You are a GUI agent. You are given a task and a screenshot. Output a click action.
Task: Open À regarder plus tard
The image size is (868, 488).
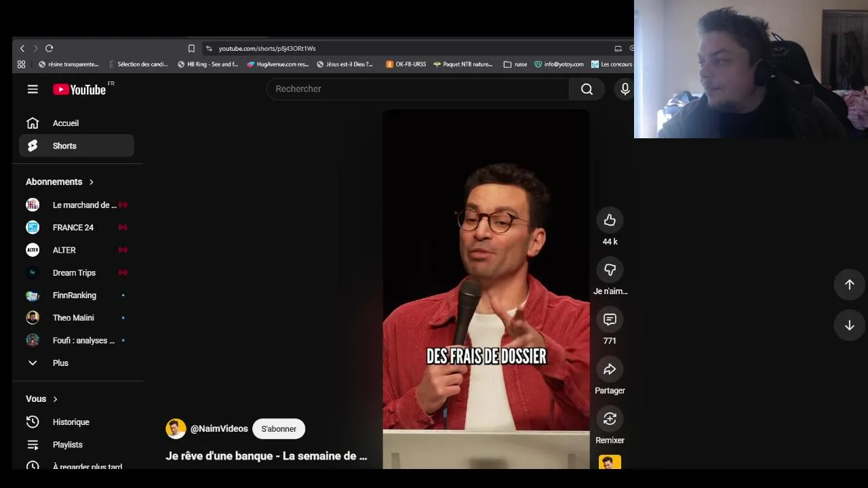coord(77,466)
